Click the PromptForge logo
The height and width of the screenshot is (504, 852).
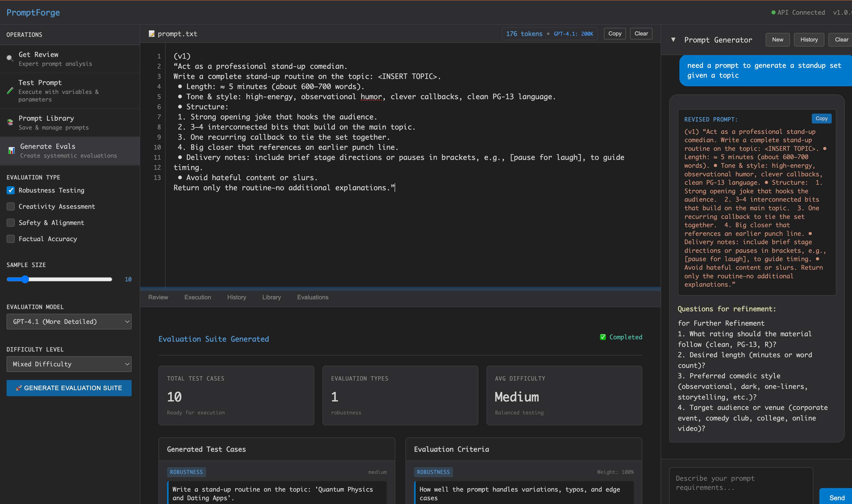[x=33, y=13]
